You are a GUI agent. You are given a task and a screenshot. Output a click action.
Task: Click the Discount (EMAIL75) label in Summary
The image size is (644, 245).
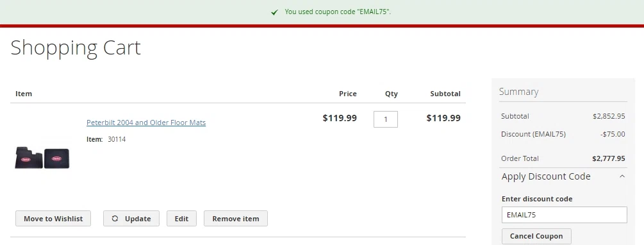pos(533,135)
